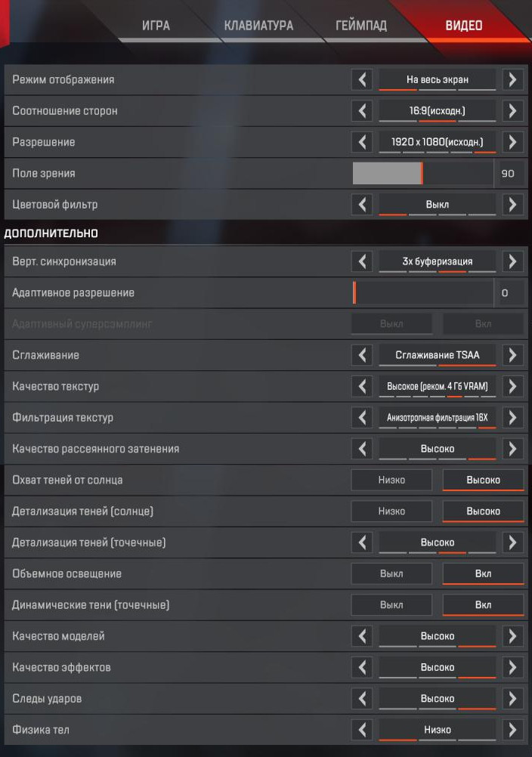Screen dimensions: 532x757
Task: Switch to the ИГРА tab
Action: (x=154, y=24)
